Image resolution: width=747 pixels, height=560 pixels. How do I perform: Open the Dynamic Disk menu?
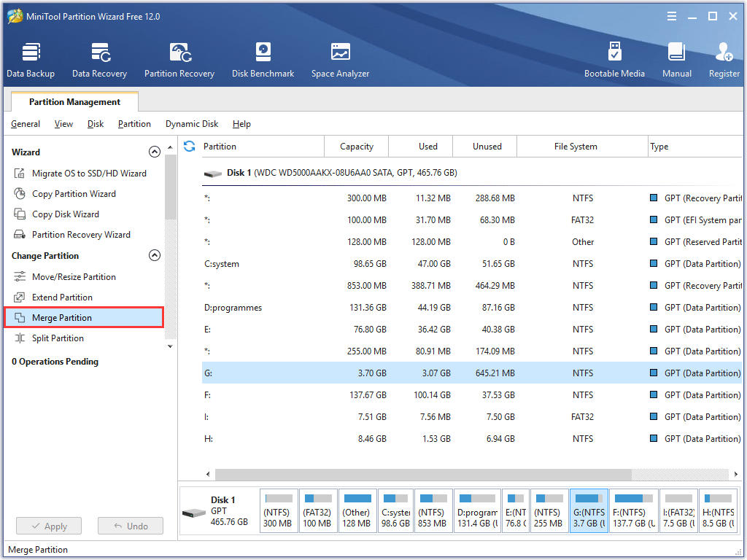192,124
